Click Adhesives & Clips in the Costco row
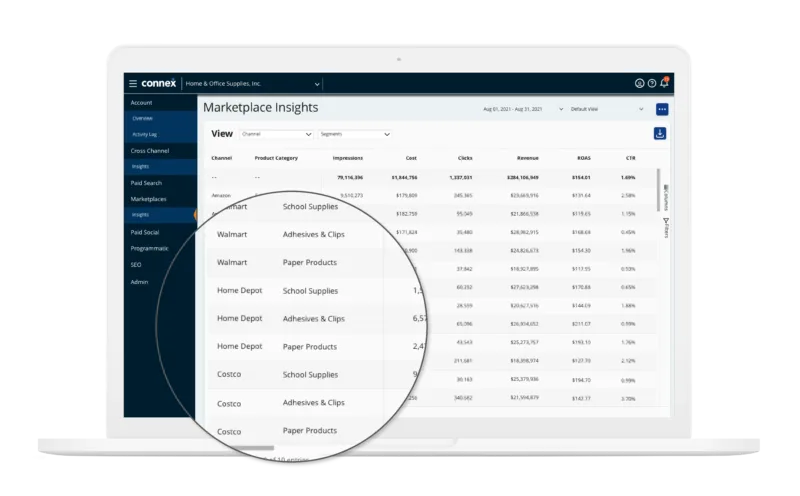The width and height of the screenshot is (800, 496). [x=314, y=403]
